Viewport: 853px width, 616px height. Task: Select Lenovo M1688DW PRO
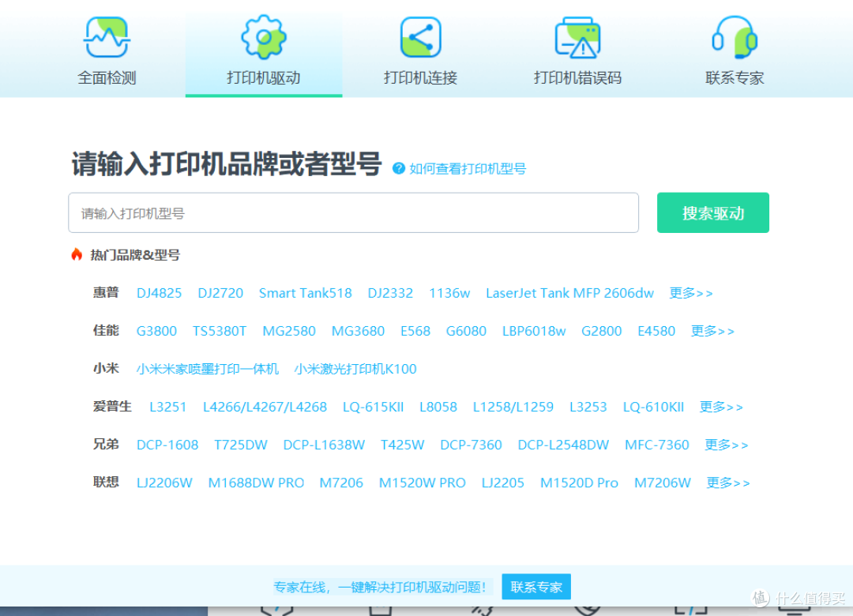point(256,483)
